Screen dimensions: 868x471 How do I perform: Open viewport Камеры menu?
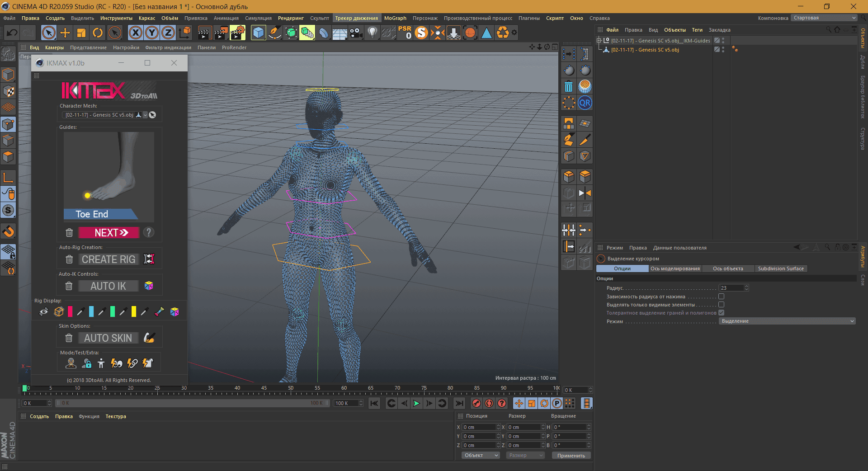pyautogui.click(x=54, y=47)
